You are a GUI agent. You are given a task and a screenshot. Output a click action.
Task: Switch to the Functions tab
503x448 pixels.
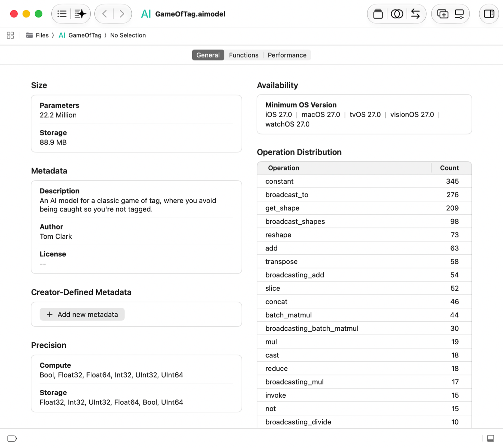244,55
